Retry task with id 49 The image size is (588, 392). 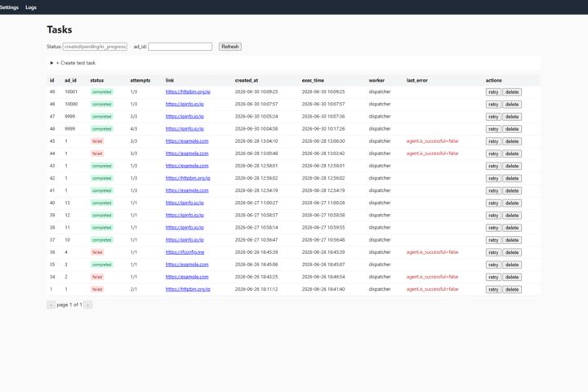[493, 92]
